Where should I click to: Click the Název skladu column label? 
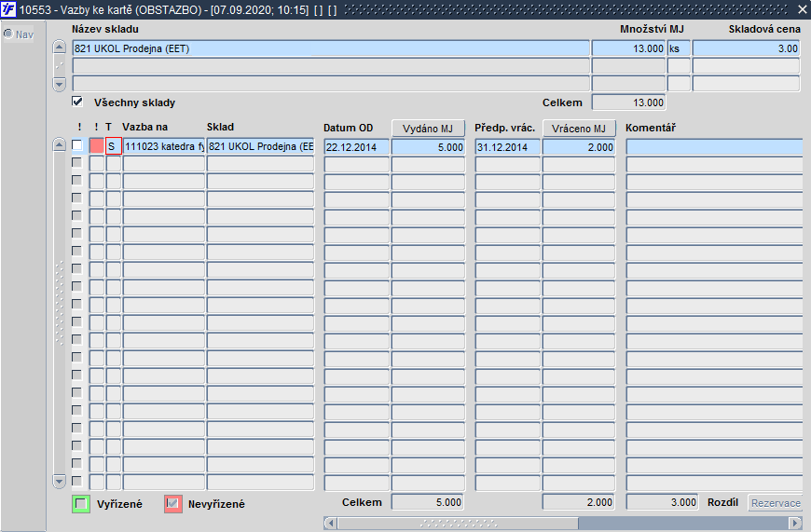(105, 30)
